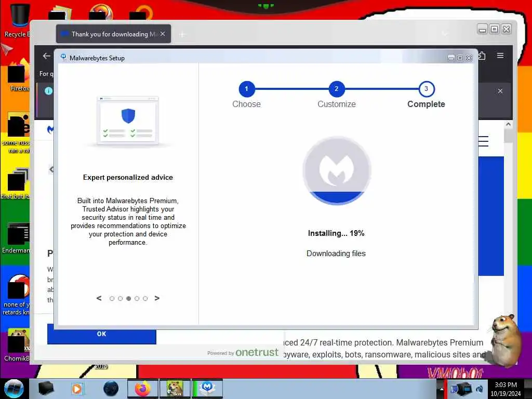Select the first carousel dot
Screen dimensions: 532x399
(x=112, y=299)
